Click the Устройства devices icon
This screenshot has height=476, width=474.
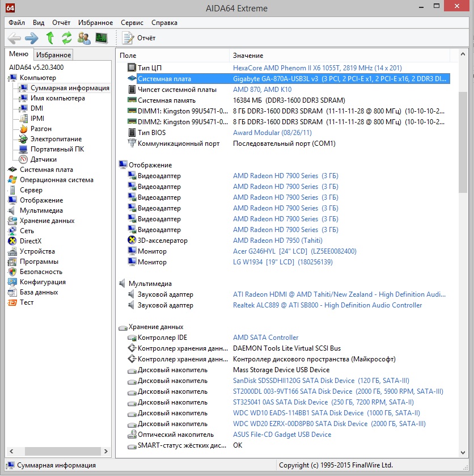point(12,251)
